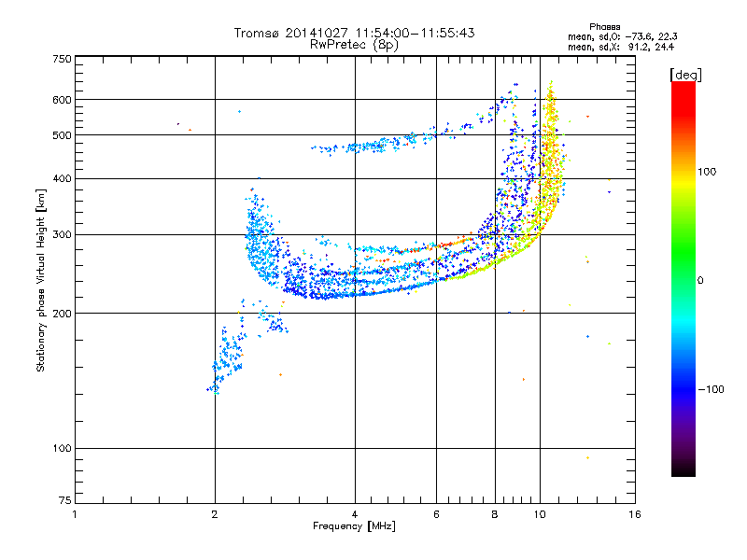Click the plot title 'Tromsø 20141027 11:54:00-11:55:43'

pos(354,33)
